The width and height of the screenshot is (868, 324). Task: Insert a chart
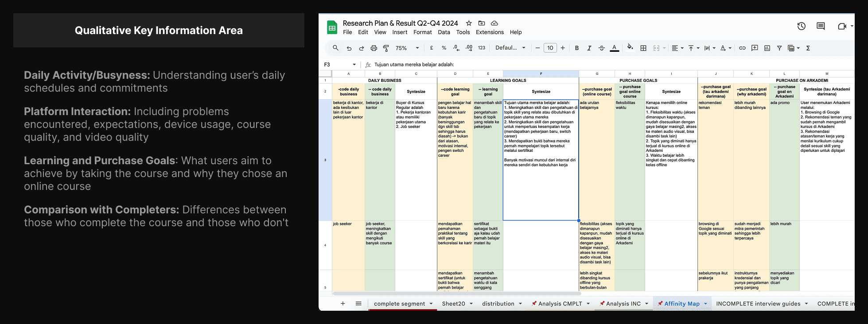(767, 48)
